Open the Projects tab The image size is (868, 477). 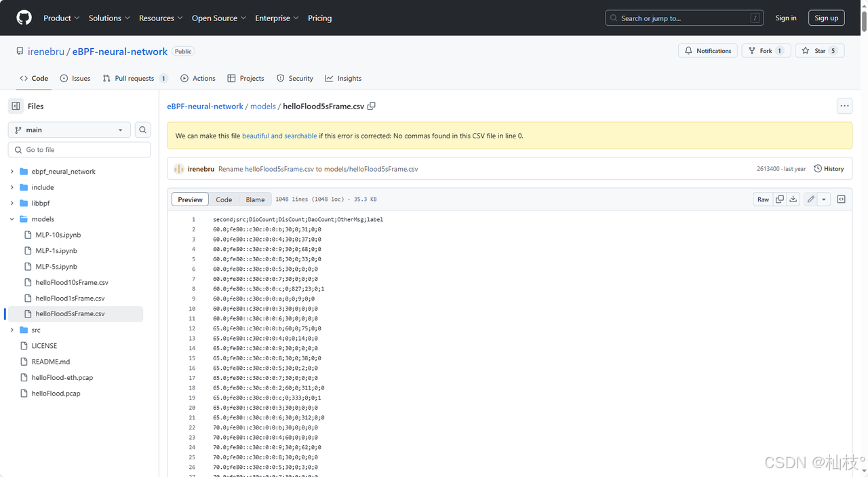point(246,79)
